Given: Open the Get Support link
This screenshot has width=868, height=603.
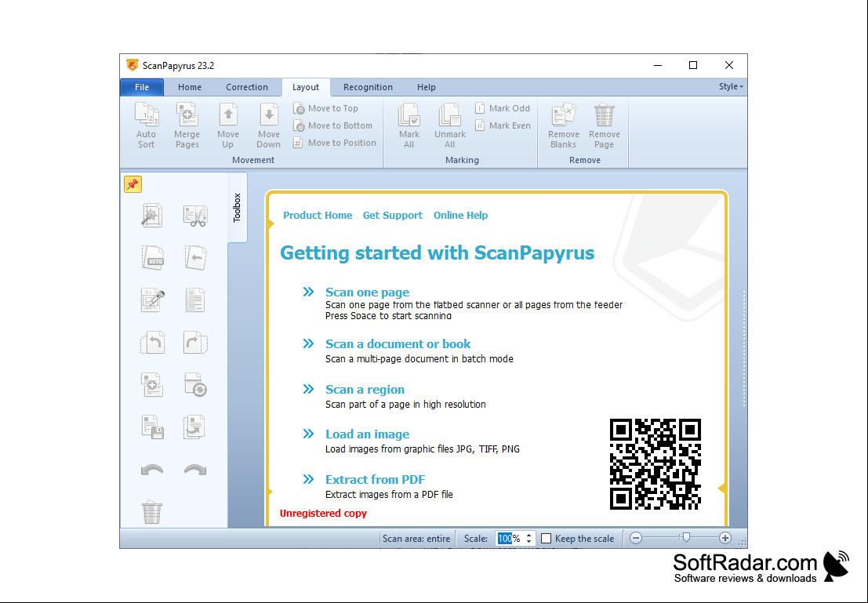Looking at the screenshot, I should [393, 216].
